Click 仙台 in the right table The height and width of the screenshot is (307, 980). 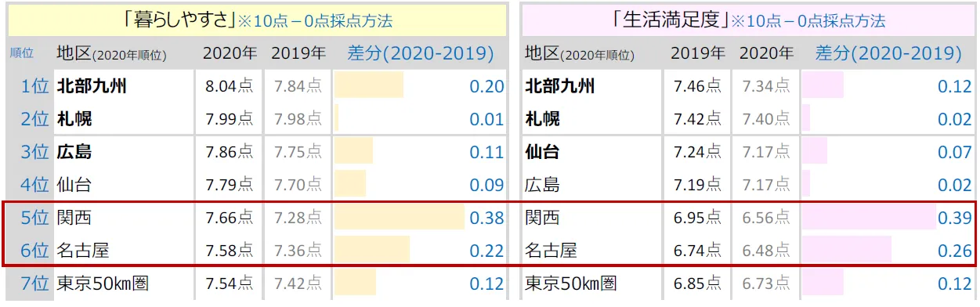(x=542, y=152)
